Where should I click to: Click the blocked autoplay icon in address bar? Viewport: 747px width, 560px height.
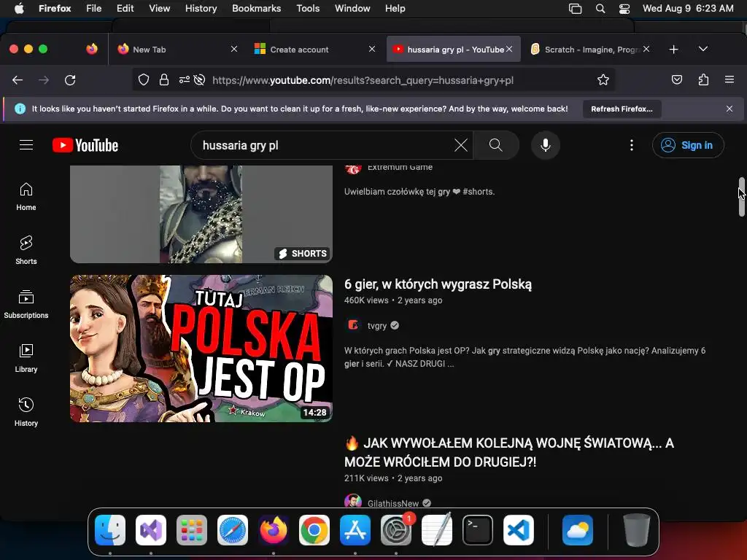click(200, 80)
